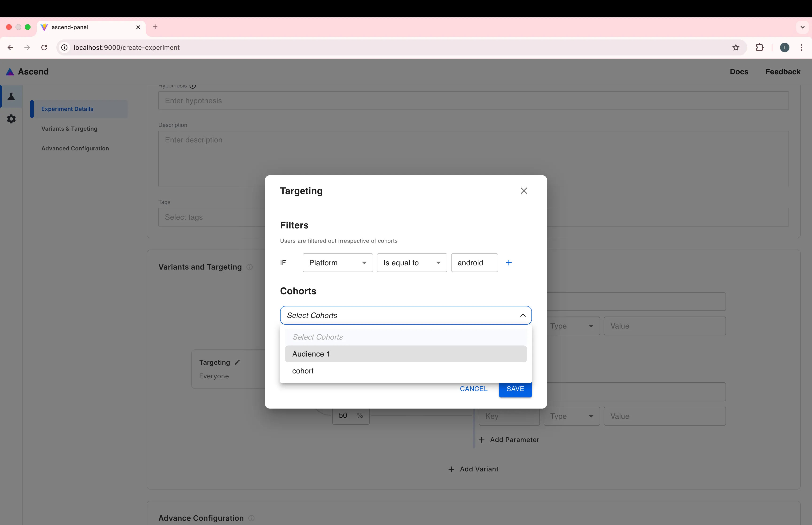This screenshot has height=525, width=812.
Task: Collapse the Select Cohorts dropdown
Action: pyautogui.click(x=523, y=315)
